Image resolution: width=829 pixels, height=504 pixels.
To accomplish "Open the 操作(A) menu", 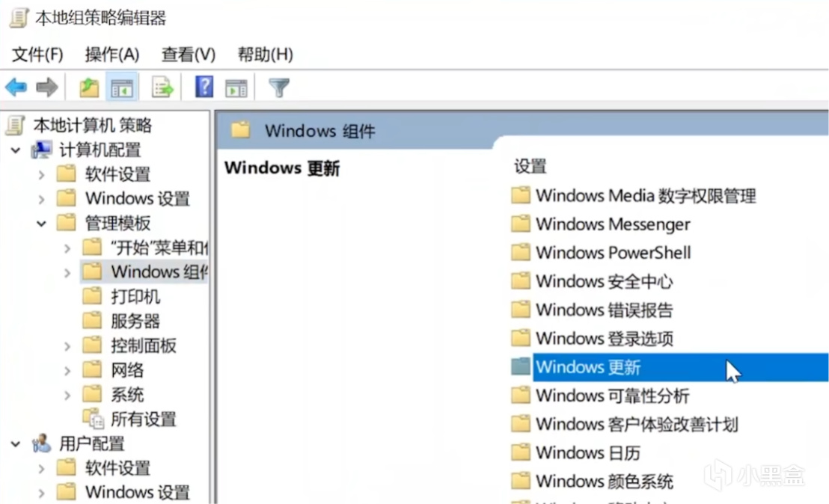I will [x=111, y=54].
